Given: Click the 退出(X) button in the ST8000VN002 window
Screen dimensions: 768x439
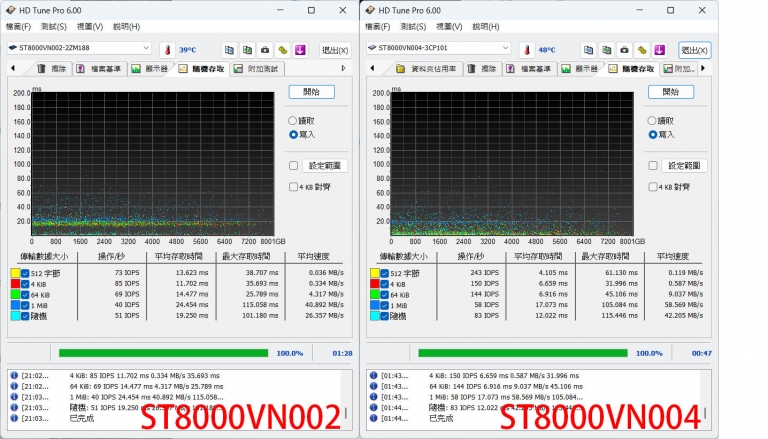Looking at the screenshot, I should pyautogui.click(x=335, y=50).
